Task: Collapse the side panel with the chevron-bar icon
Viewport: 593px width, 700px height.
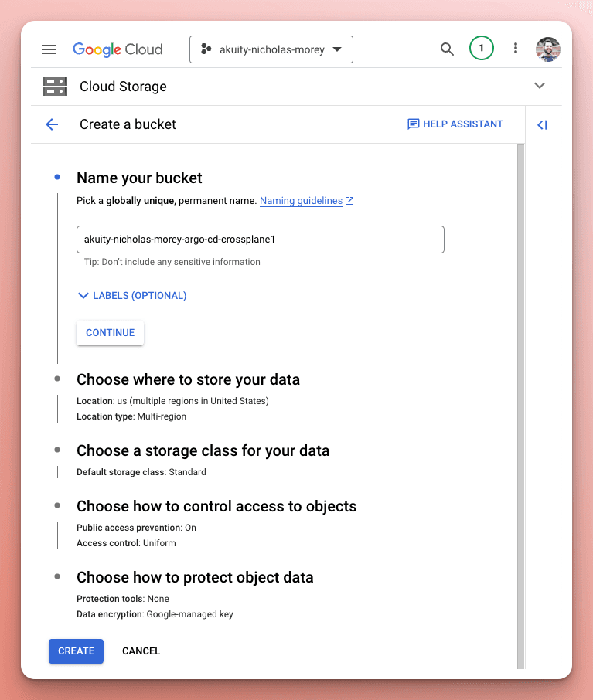Action: click(542, 125)
